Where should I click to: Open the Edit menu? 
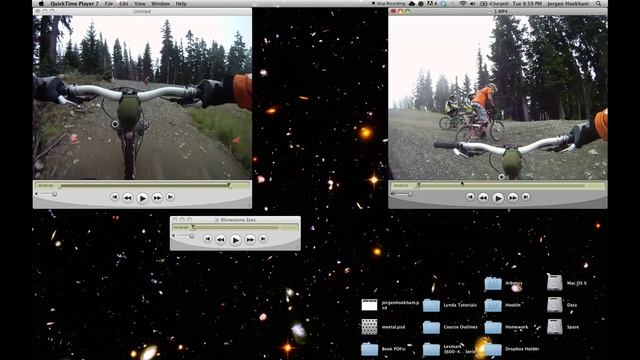(x=124, y=4)
